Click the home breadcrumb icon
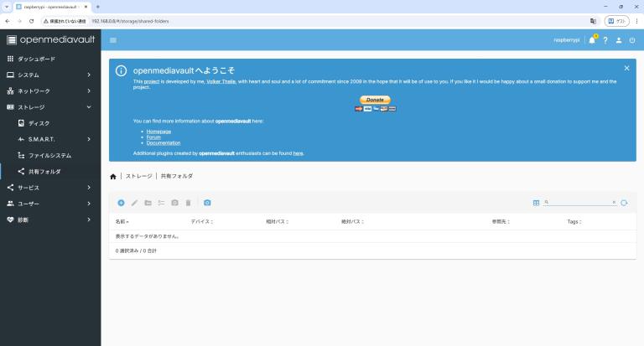The width and height of the screenshot is (644, 346). pos(113,177)
